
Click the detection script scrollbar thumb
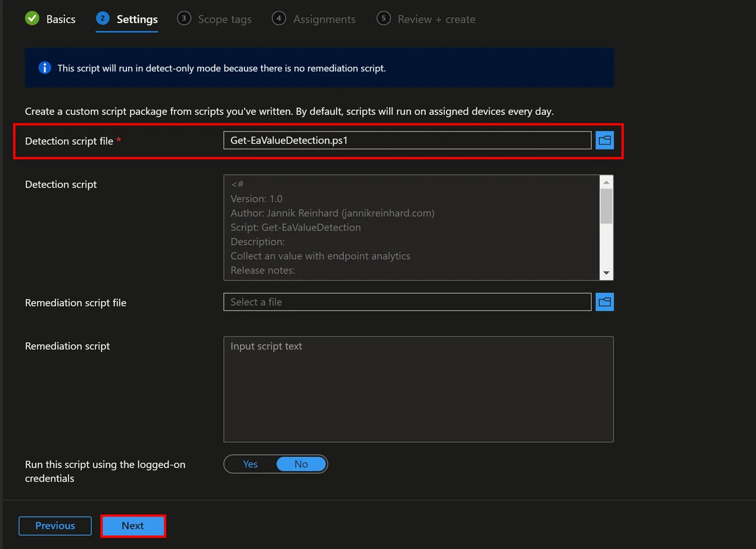pos(607,206)
